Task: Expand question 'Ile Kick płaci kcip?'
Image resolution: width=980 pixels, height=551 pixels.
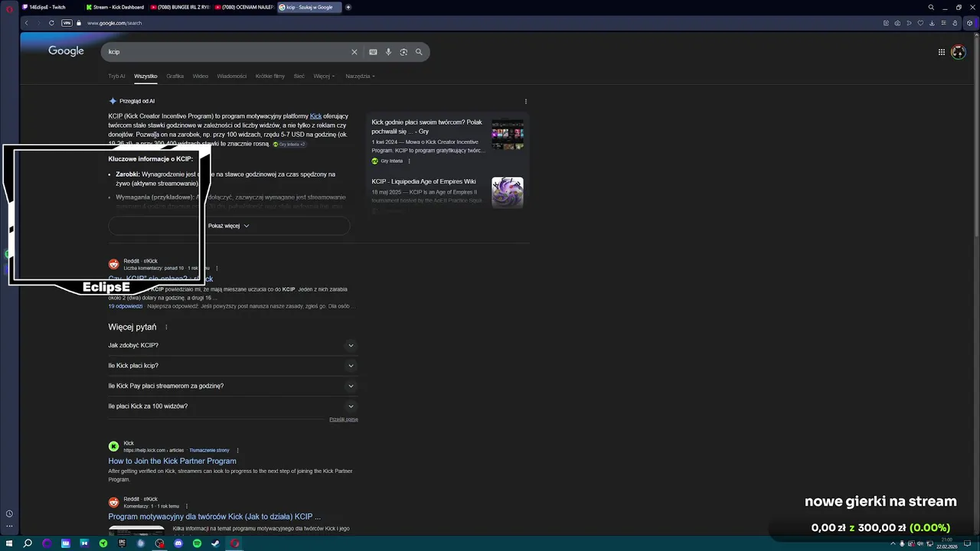Action: [x=233, y=366]
